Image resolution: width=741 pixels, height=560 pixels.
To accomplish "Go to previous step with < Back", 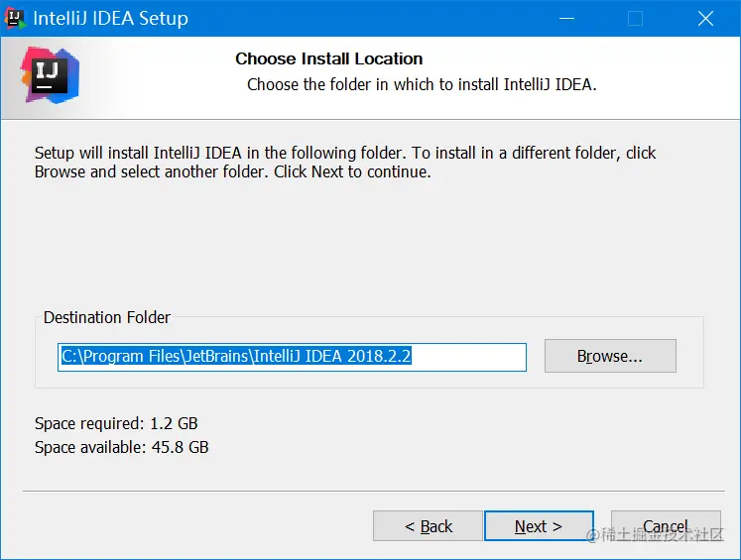I will tap(428, 526).
